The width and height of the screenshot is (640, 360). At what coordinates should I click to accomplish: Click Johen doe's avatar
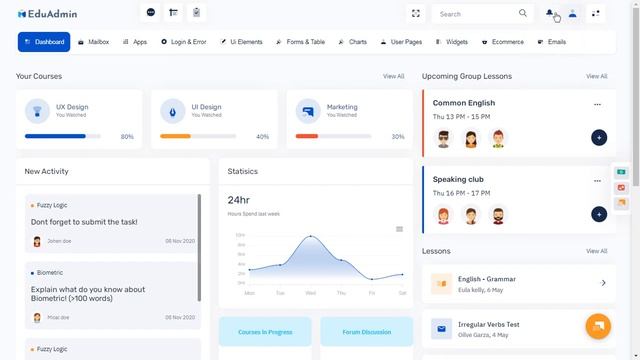(x=37, y=242)
